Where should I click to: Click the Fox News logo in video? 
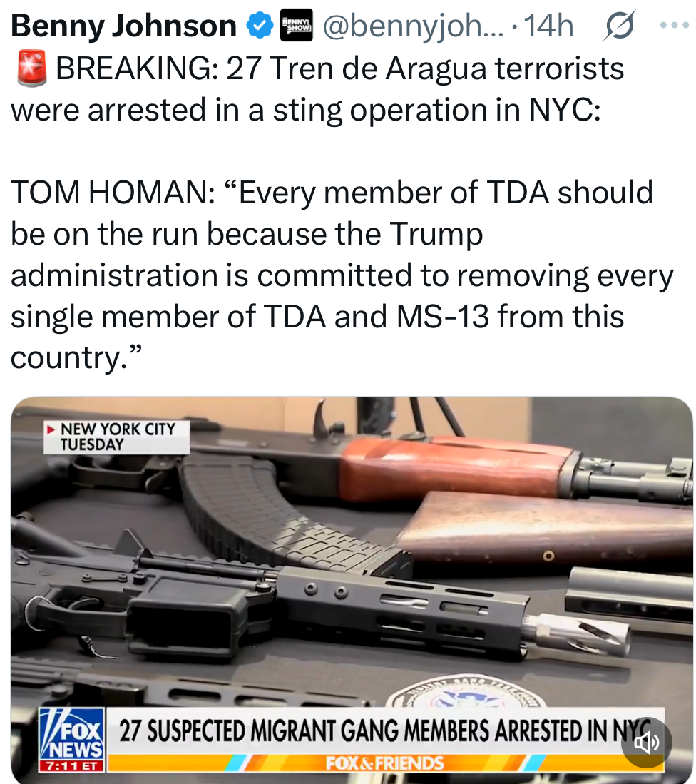tap(73, 734)
